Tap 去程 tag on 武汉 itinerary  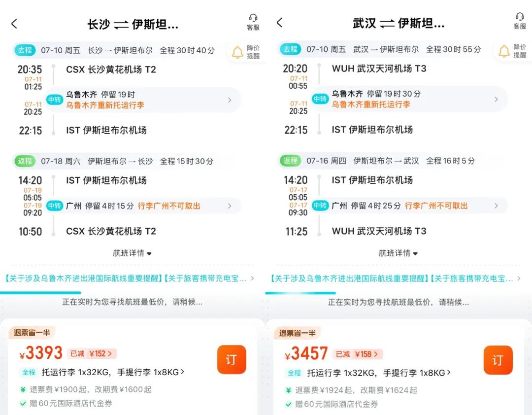(291, 49)
